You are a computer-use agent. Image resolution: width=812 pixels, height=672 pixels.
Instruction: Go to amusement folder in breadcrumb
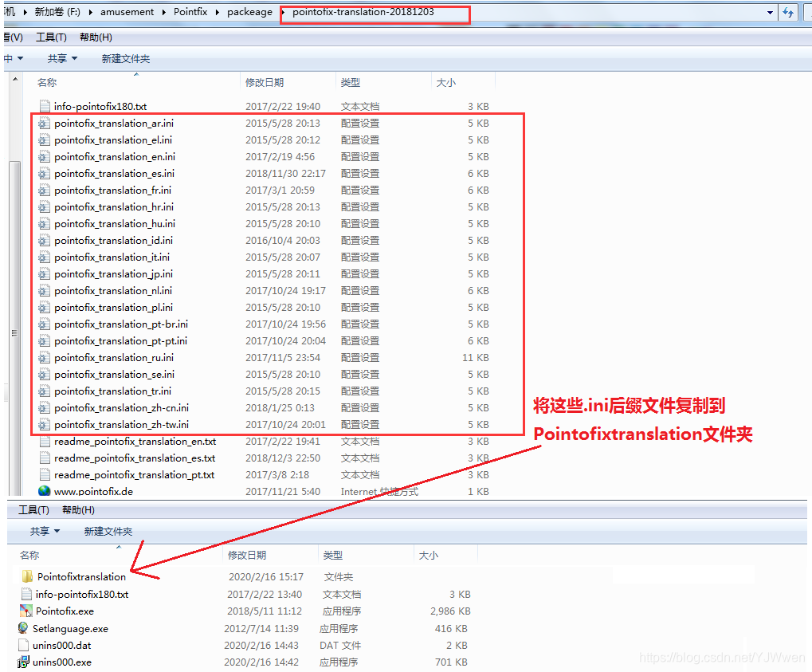coord(127,12)
